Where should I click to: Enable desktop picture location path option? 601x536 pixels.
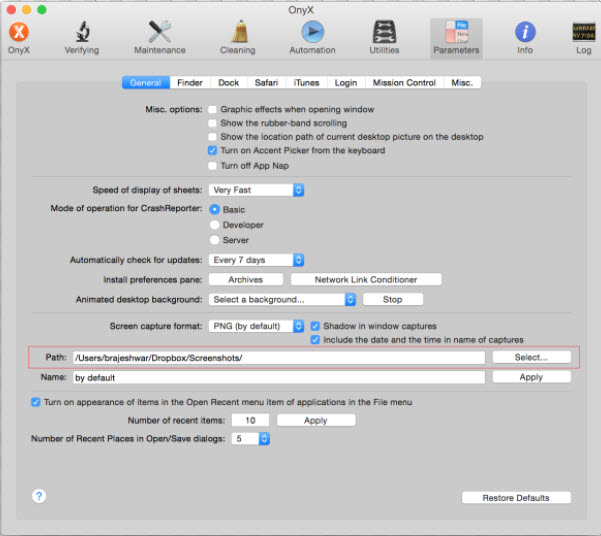[212, 137]
